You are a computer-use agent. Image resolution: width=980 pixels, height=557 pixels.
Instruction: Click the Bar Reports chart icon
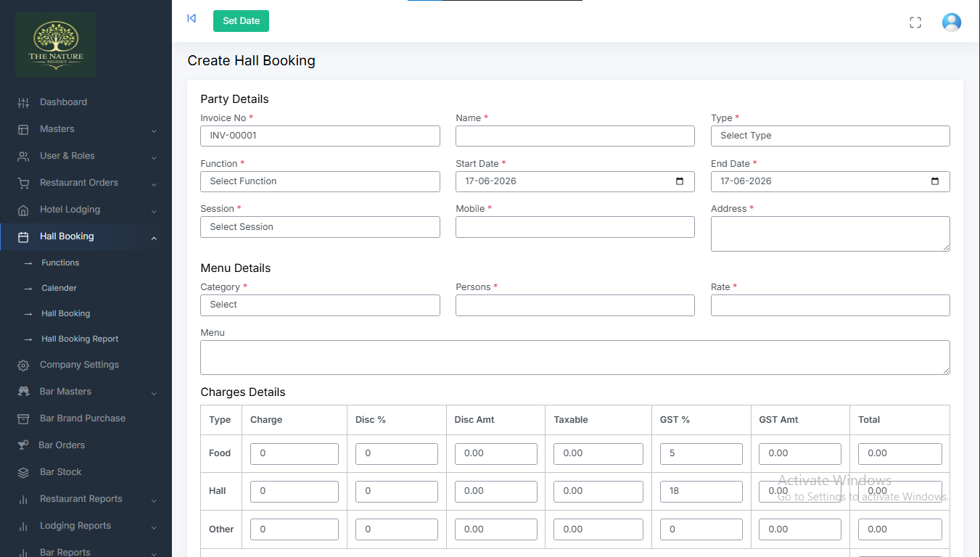[23, 553]
